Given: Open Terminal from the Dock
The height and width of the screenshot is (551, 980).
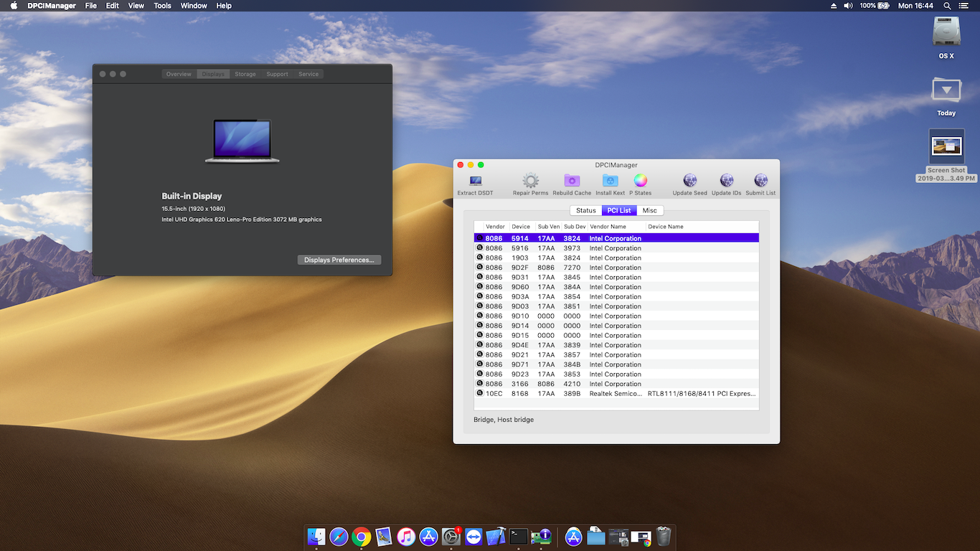Looking at the screenshot, I should pos(519,536).
